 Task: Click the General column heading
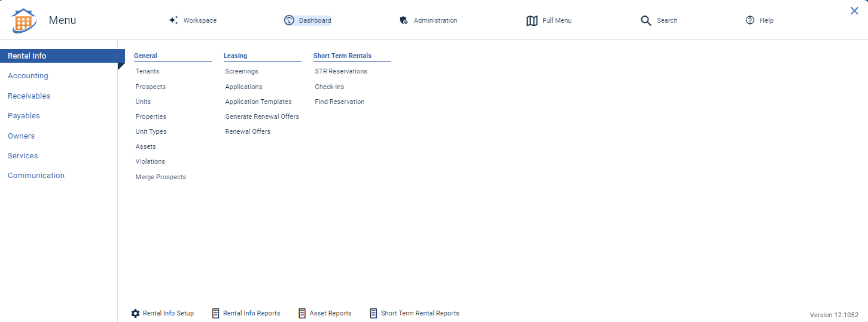pyautogui.click(x=145, y=56)
